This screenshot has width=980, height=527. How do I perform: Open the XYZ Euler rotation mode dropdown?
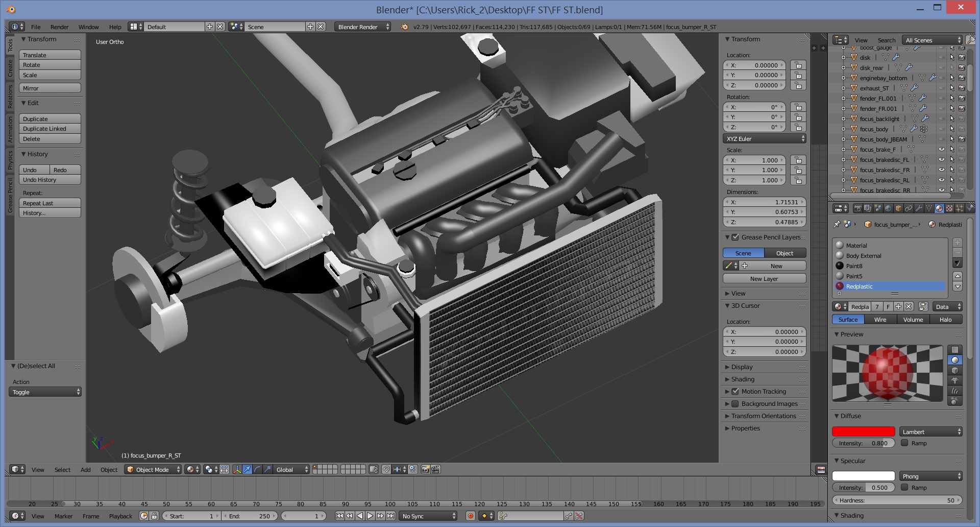tap(764, 138)
